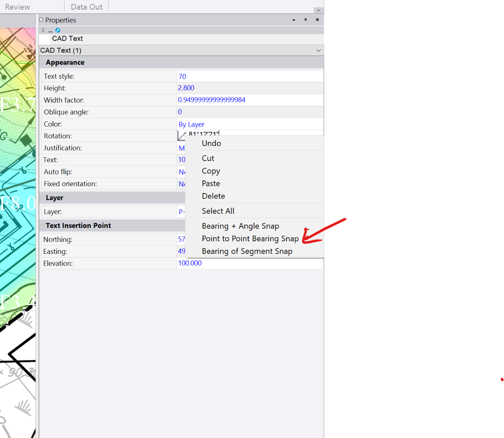504x438 pixels.
Task: Choose Bearing + Angle Snap from context menu
Action: (x=240, y=226)
